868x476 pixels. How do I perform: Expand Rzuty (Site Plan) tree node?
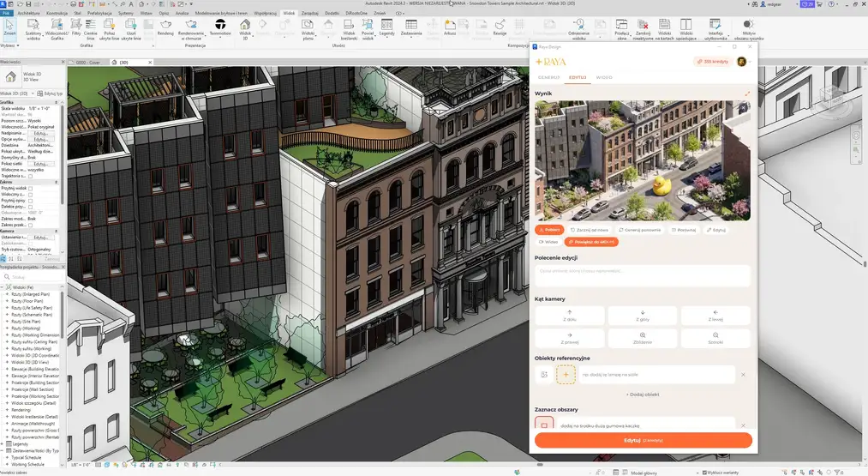(7, 322)
